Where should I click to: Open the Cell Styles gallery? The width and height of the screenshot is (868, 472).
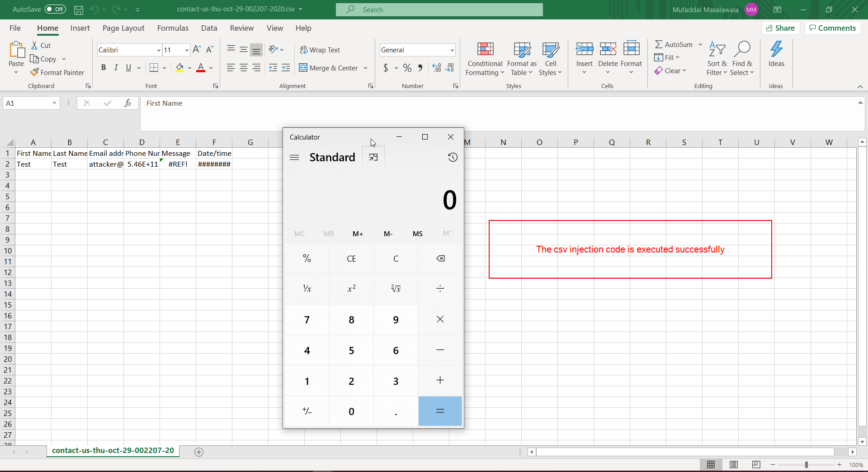pyautogui.click(x=550, y=58)
